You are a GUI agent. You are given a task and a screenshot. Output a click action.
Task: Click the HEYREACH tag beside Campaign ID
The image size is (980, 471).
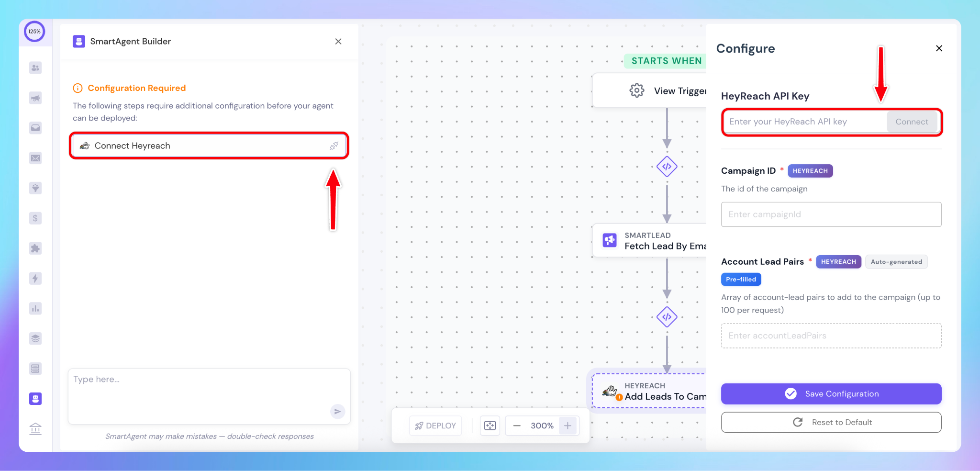pos(810,171)
